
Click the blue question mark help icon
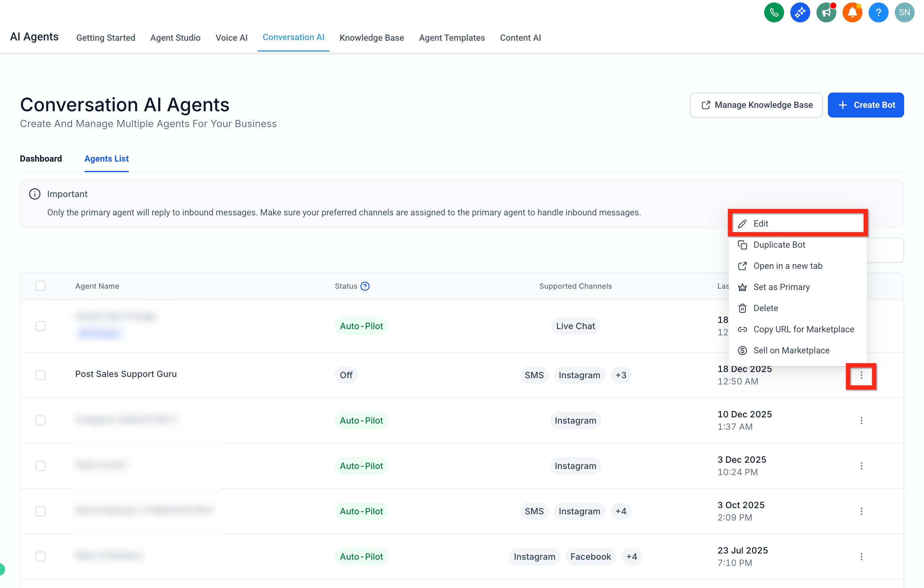pyautogui.click(x=878, y=12)
